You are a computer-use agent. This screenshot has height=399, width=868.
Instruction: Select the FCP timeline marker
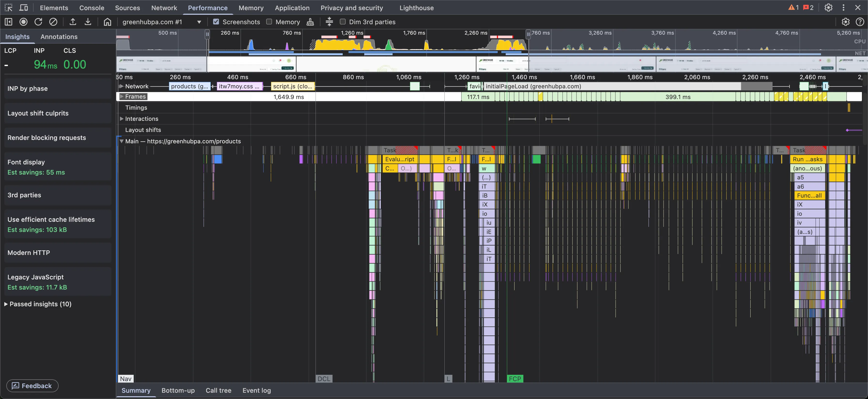tap(515, 378)
